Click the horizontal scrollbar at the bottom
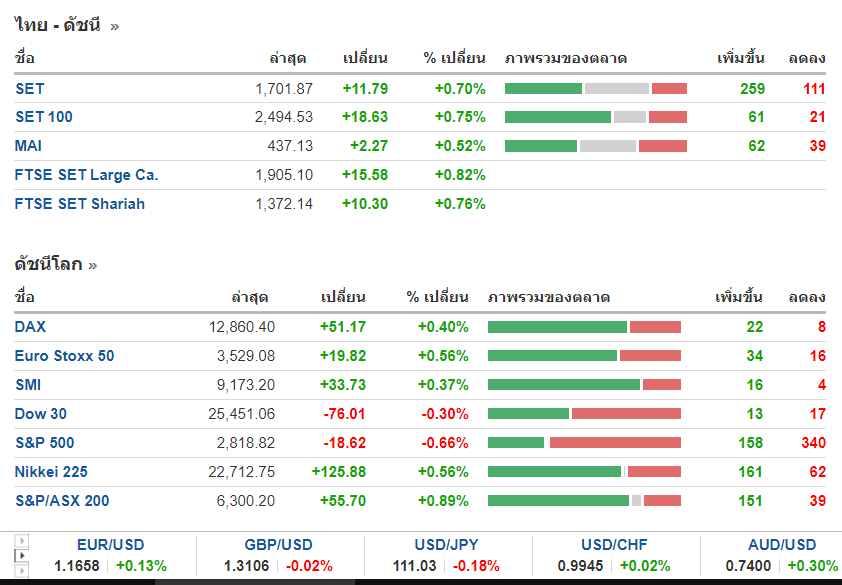This screenshot has height=585, width=842. [420, 581]
